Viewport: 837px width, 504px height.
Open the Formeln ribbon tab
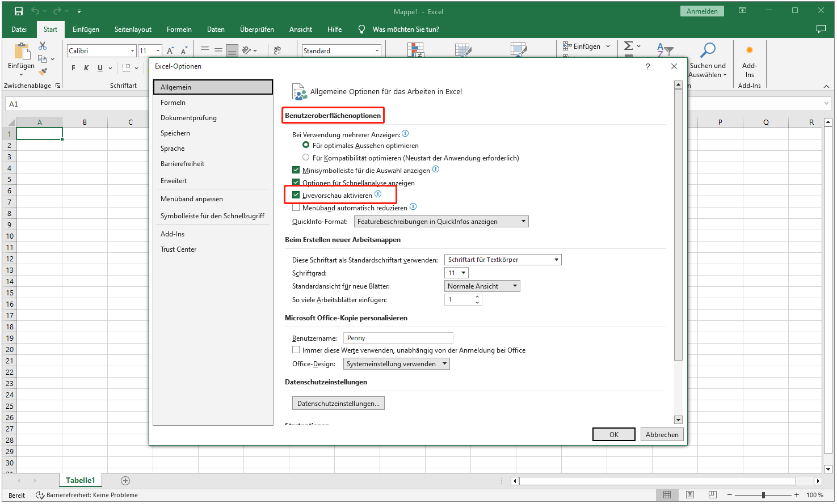click(x=179, y=29)
